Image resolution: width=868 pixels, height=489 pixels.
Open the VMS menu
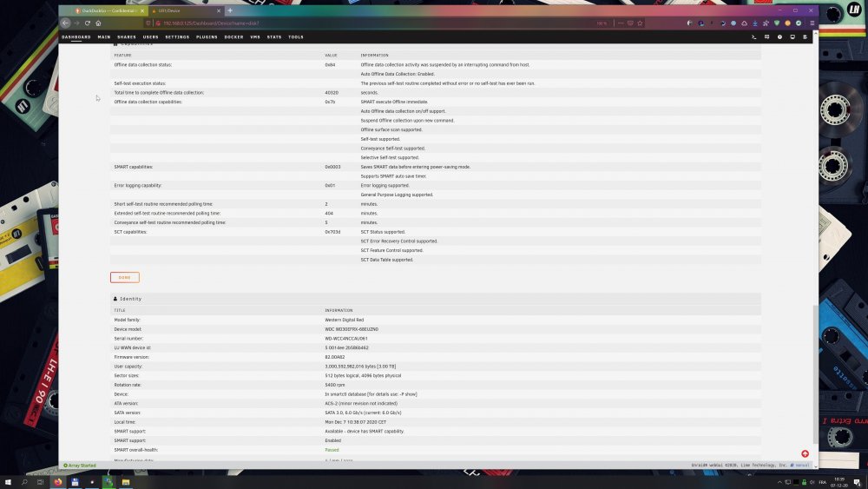pos(255,37)
